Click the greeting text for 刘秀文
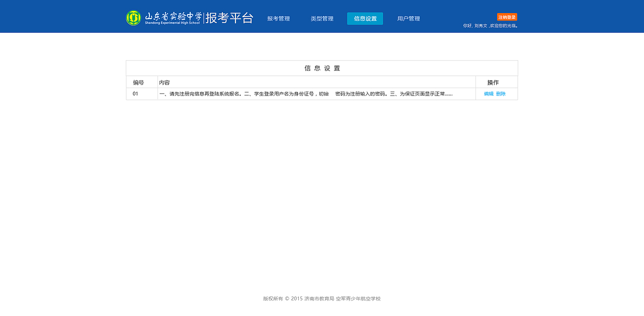 point(491,25)
